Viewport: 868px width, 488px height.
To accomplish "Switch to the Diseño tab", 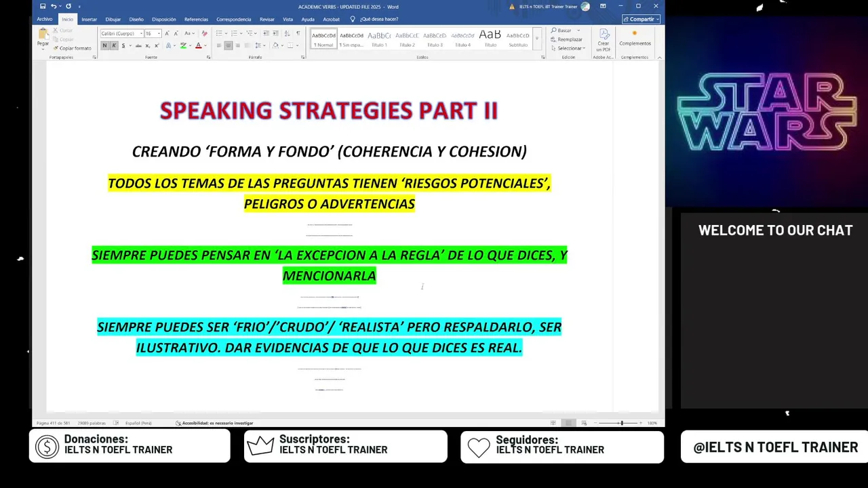I will (x=136, y=19).
